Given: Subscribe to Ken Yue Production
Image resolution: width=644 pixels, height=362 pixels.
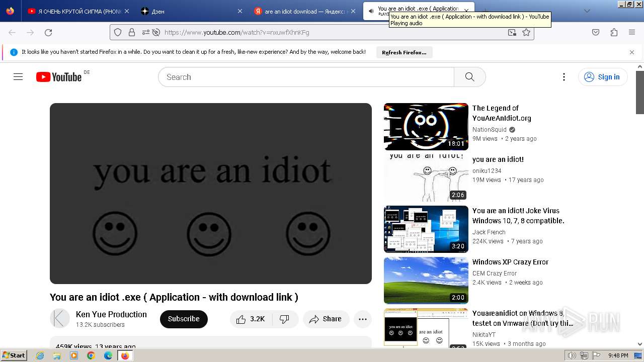Looking at the screenshot, I should pyautogui.click(x=184, y=319).
